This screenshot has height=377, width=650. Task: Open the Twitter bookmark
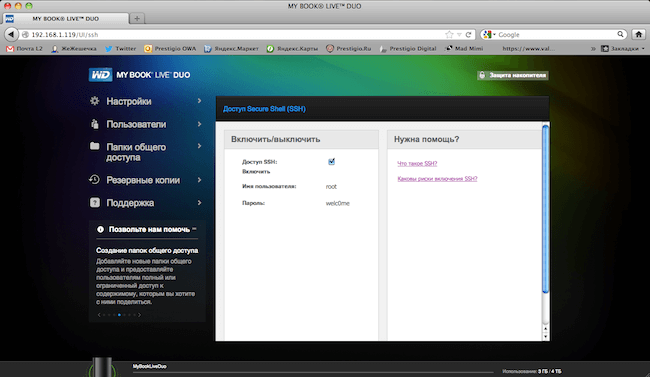(121, 49)
